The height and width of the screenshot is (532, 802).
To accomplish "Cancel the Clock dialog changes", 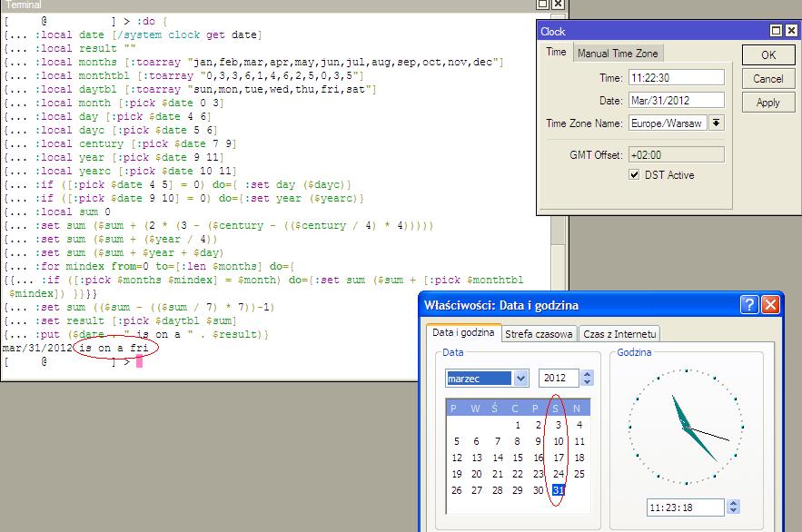I will (767, 77).
